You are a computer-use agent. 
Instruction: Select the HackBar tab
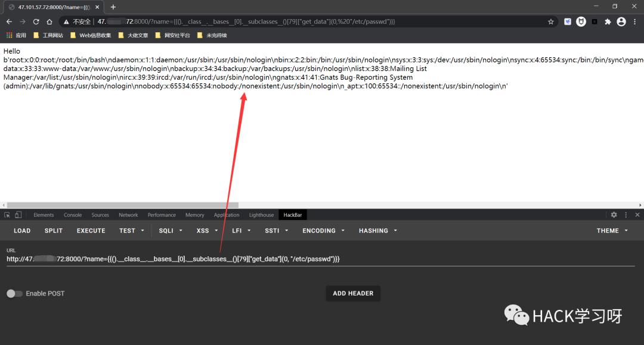click(292, 215)
